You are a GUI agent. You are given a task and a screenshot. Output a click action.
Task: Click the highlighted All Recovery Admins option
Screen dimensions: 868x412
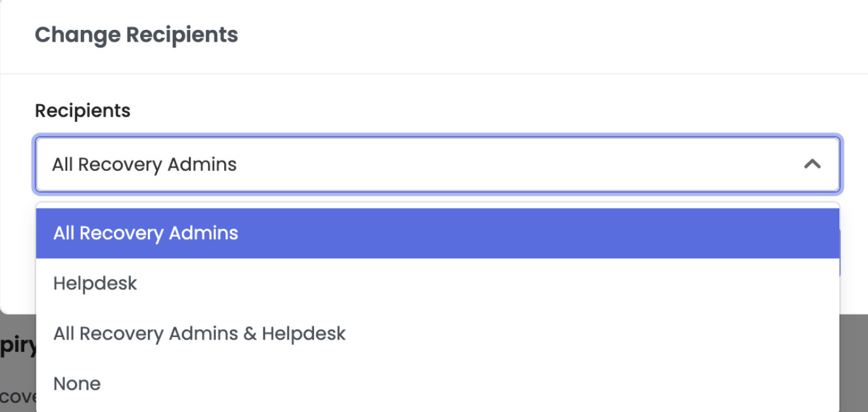(144, 233)
